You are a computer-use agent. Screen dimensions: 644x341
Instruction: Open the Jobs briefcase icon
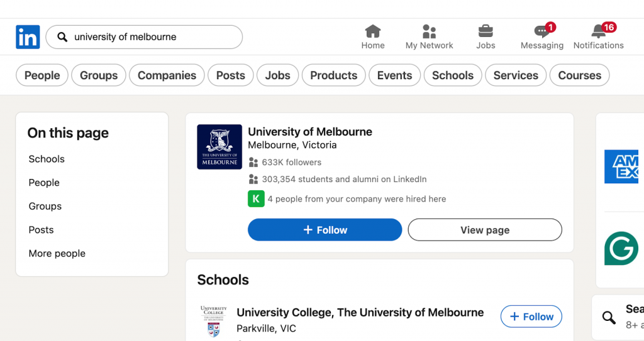coord(486,31)
